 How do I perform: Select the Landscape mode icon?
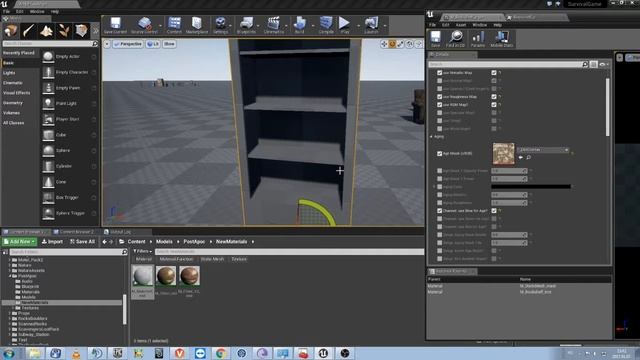tap(46, 31)
